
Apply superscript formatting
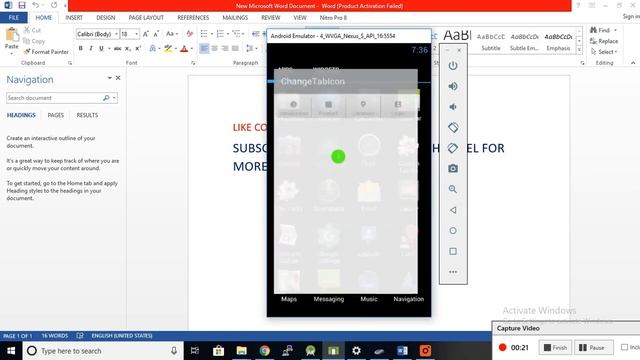point(138,49)
